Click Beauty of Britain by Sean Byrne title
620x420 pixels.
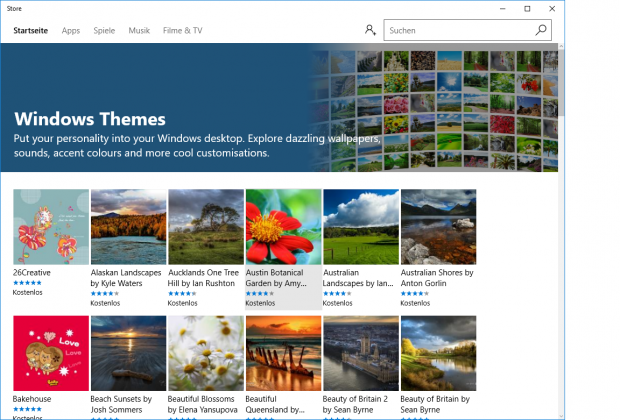pos(435,404)
